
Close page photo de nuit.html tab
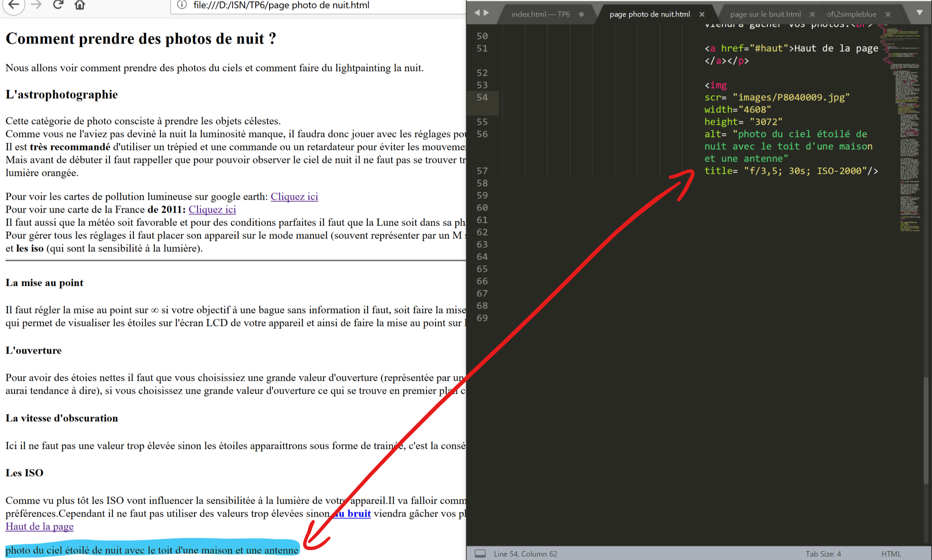[701, 14]
